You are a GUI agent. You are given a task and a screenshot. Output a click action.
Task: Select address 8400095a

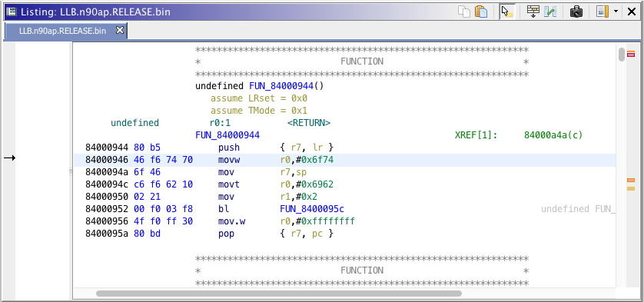[107, 234]
